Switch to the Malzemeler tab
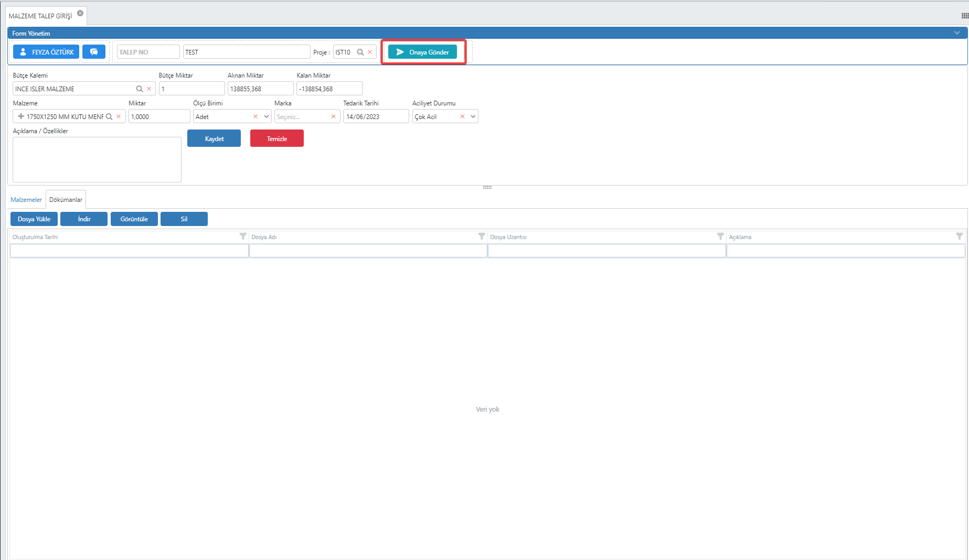This screenshot has height=560, width=969. click(x=26, y=200)
